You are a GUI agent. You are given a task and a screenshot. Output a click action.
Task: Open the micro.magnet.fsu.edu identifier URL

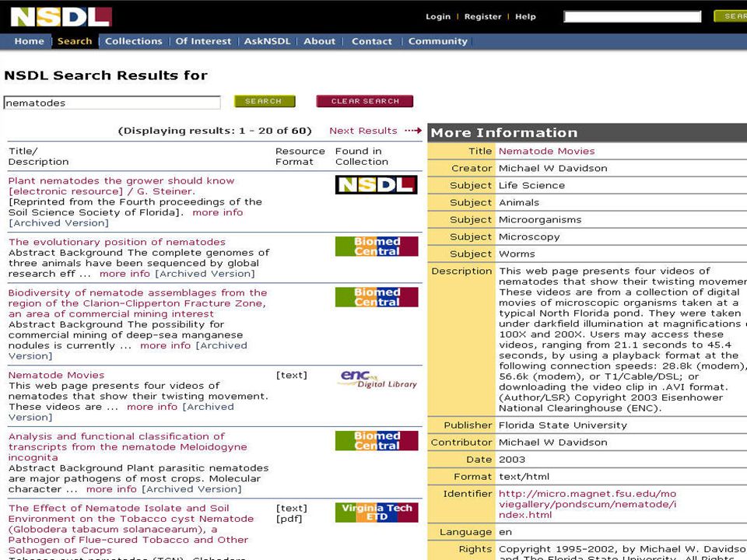pyautogui.click(x=587, y=504)
